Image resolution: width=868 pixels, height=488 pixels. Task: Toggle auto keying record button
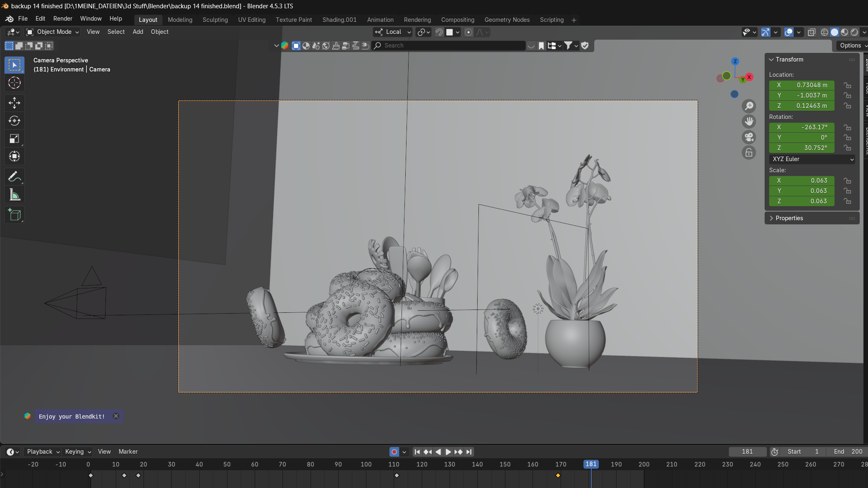394,452
